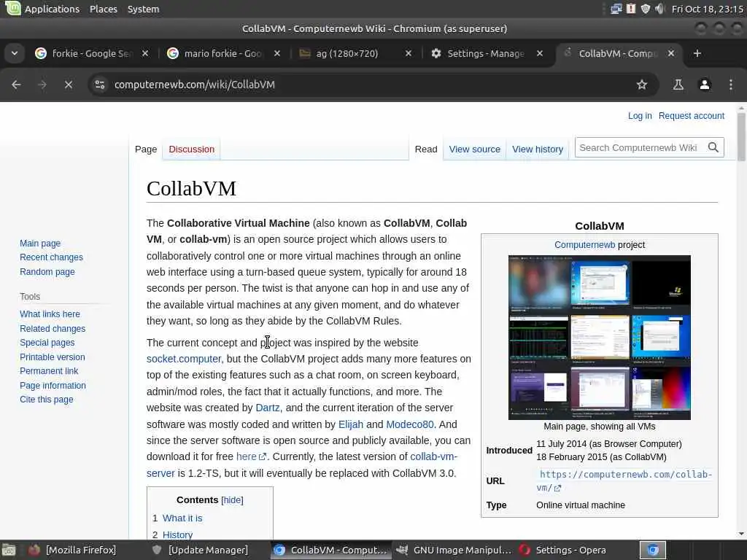Click the browser back arrow
The height and width of the screenshot is (560, 747).
pyautogui.click(x=16, y=85)
